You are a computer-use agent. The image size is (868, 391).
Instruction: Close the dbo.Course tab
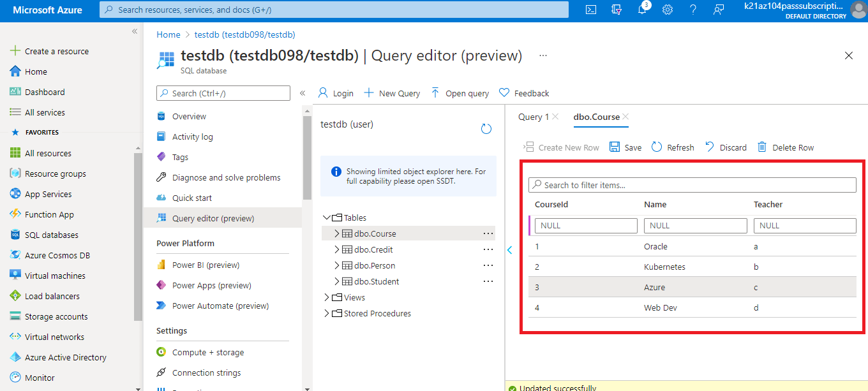pyautogui.click(x=626, y=117)
